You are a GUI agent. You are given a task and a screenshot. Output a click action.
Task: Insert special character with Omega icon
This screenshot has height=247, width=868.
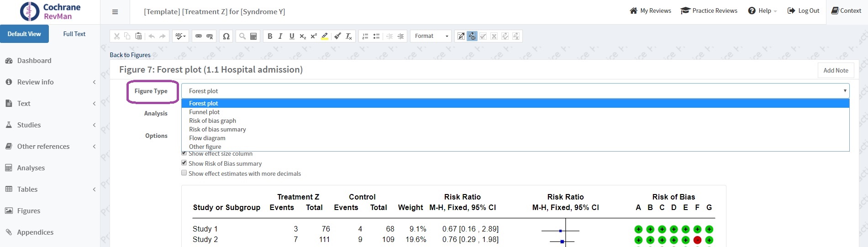coord(226,36)
